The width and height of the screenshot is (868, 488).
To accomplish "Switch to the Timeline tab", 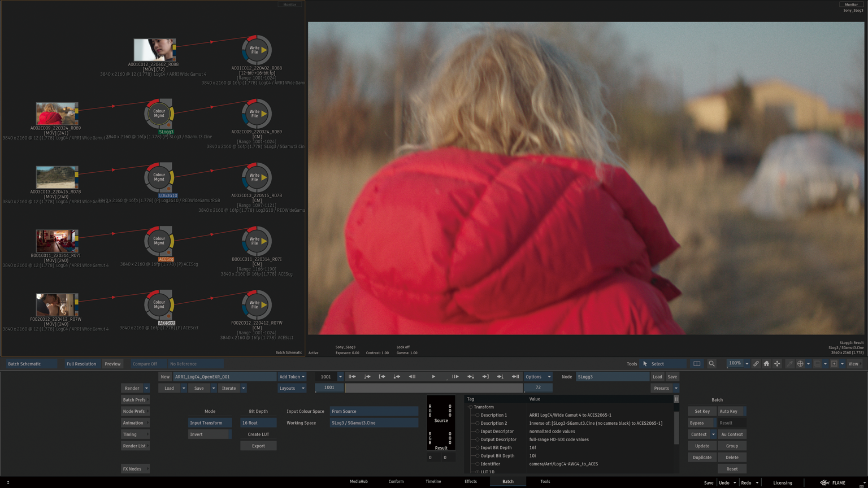I will (x=433, y=482).
